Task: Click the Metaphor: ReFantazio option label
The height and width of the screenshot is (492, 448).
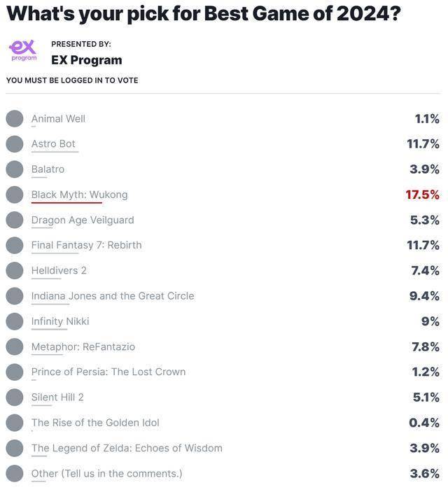Action: pos(83,346)
